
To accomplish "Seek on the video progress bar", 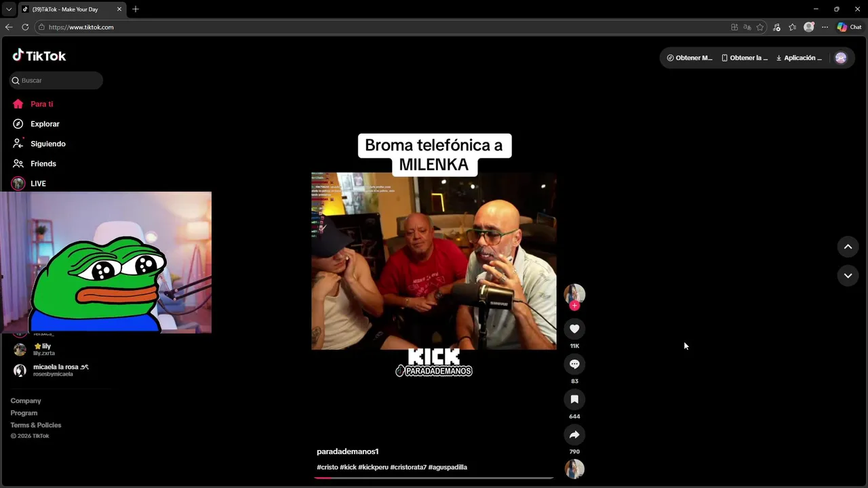I will [434, 478].
